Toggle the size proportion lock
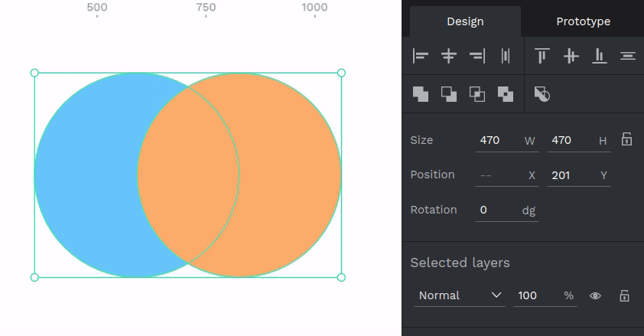 pyautogui.click(x=626, y=139)
